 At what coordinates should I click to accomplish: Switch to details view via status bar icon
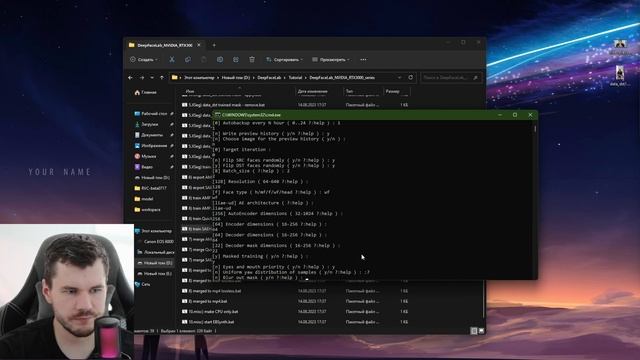[x=474, y=331]
